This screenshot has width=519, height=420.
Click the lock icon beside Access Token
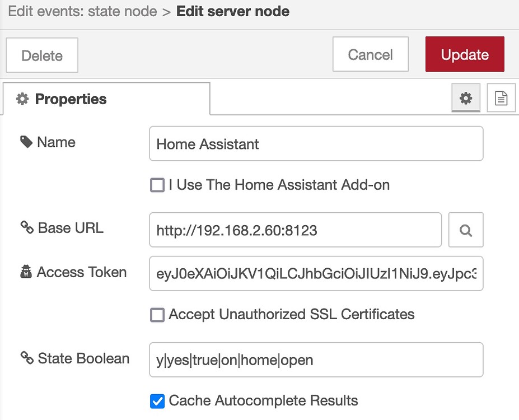(x=26, y=272)
